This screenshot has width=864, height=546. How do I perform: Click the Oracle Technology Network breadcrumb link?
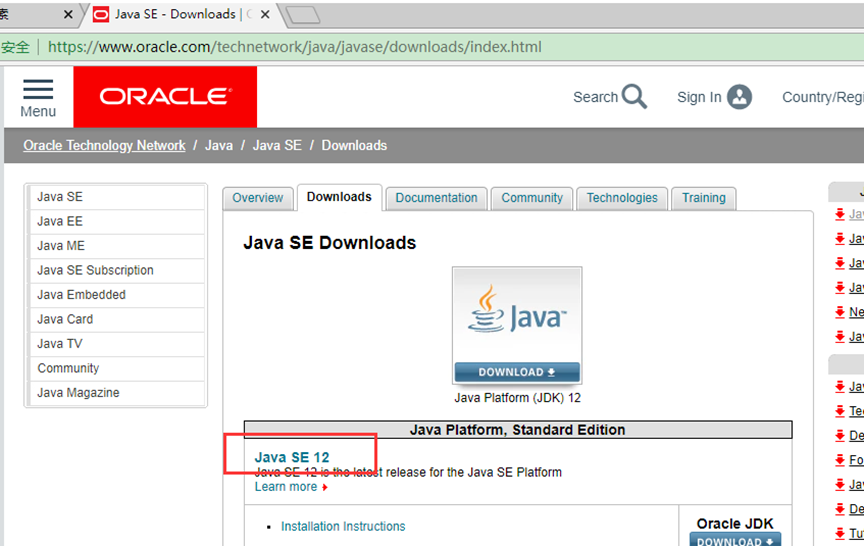pos(104,145)
